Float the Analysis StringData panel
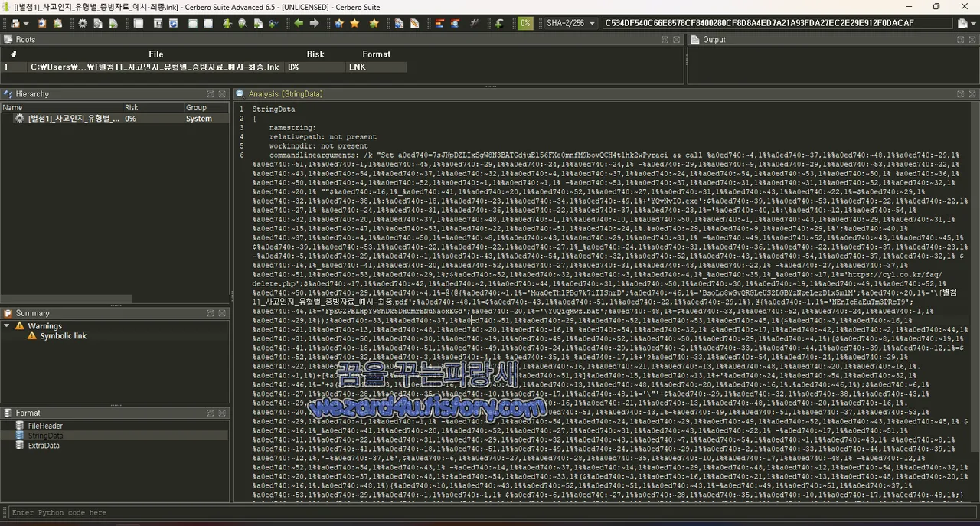 click(960, 94)
